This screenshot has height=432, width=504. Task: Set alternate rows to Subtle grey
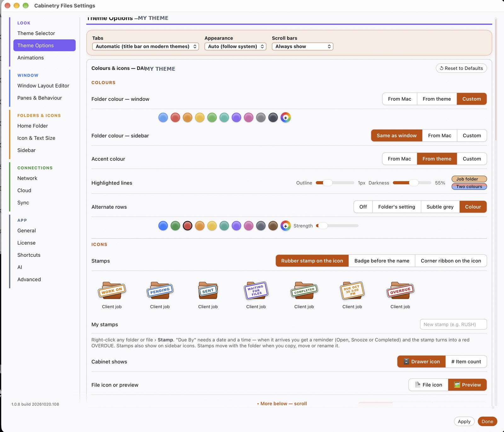(x=440, y=207)
